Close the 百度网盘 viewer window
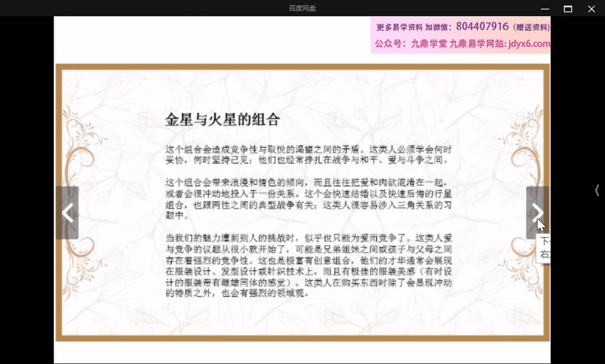The image size is (605, 364). [591, 8]
